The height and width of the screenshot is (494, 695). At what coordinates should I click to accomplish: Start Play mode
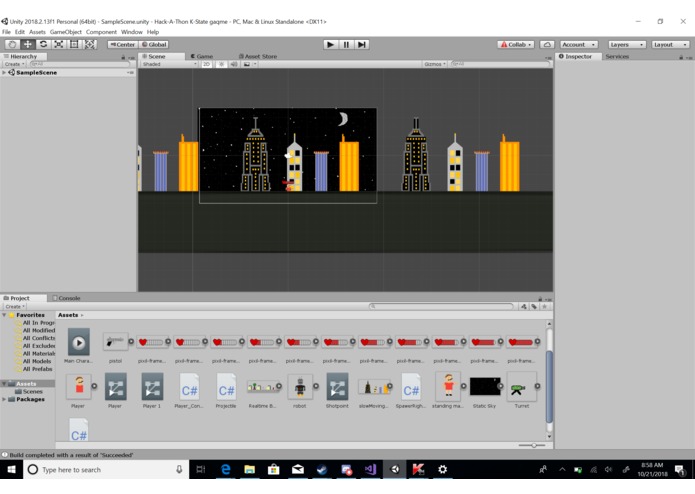[330, 44]
